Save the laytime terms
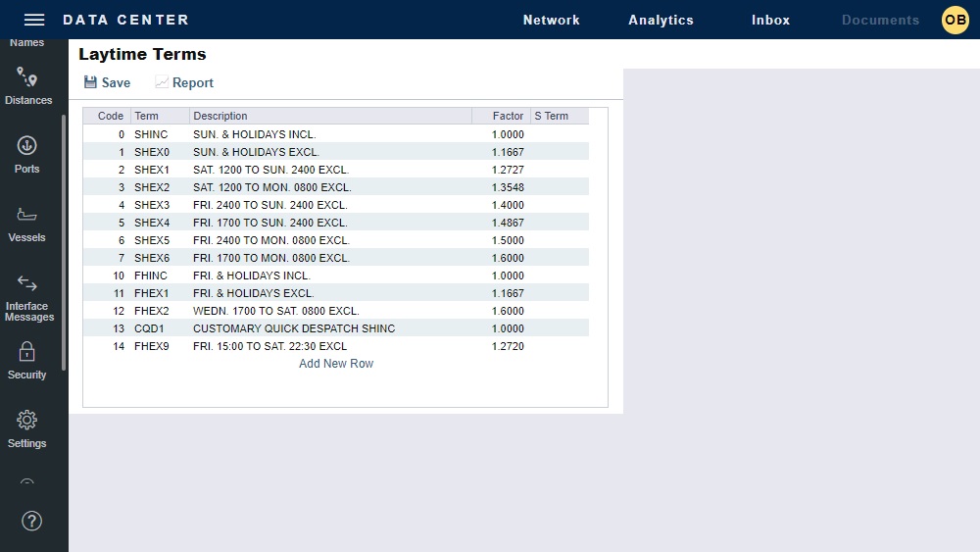Image resolution: width=980 pixels, height=552 pixels. pyautogui.click(x=107, y=83)
